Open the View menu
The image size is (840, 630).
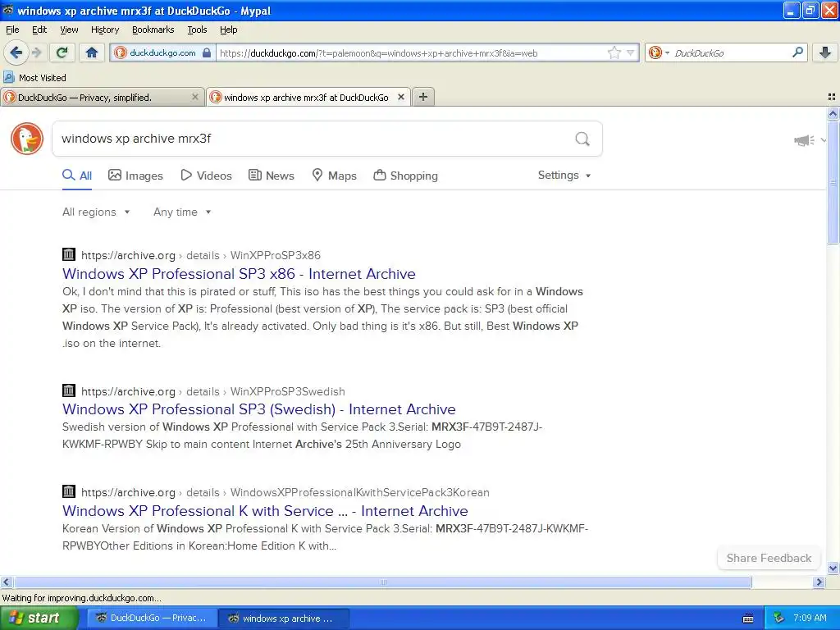(69, 30)
